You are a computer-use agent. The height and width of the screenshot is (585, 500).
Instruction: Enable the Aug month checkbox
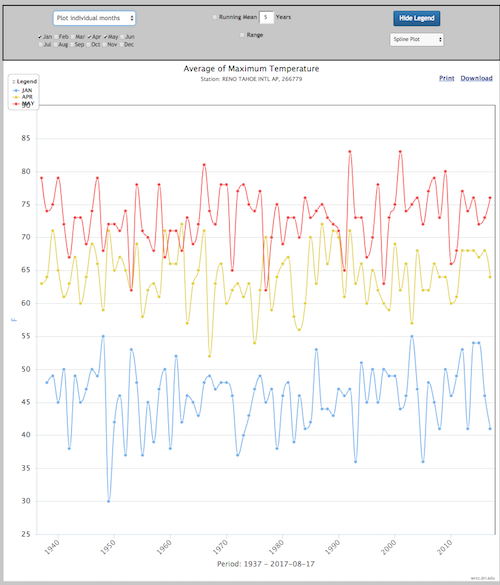pos(56,45)
